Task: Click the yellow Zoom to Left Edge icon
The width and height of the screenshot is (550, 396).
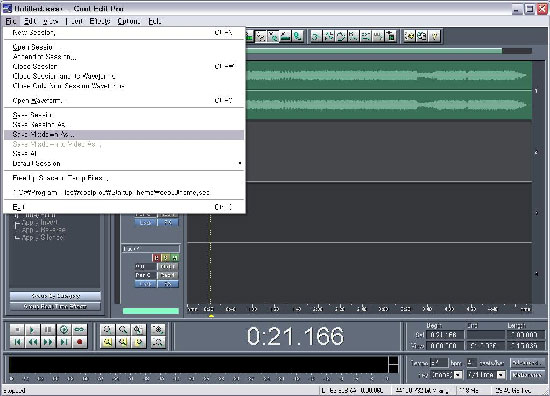Action: [x=107, y=342]
